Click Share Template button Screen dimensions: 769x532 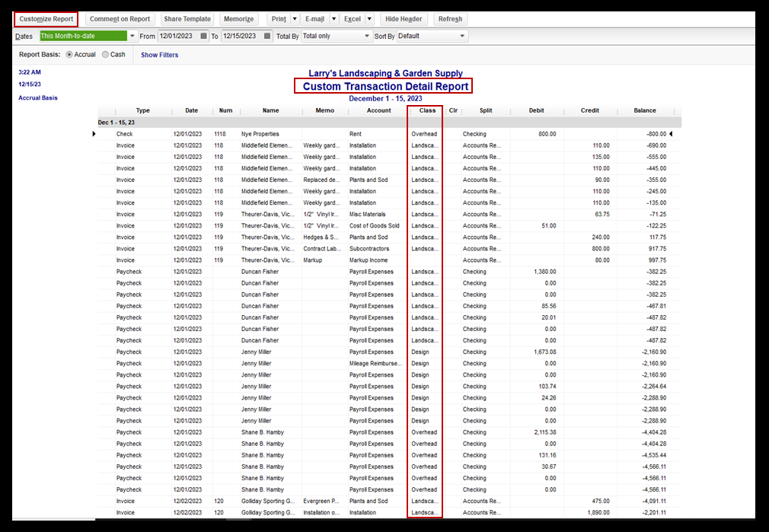pyautogui.click(x=187, y=19)
